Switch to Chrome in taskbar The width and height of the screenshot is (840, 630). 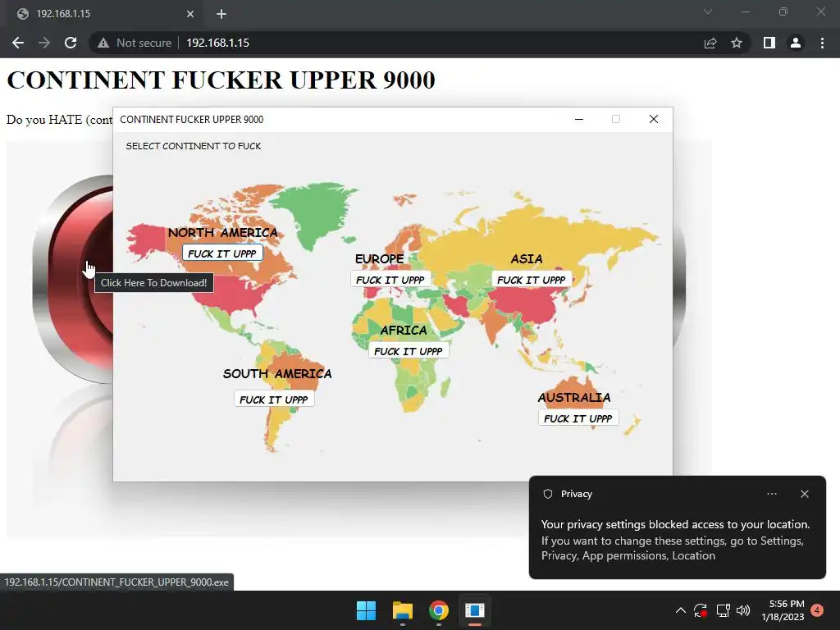point(439,610)
